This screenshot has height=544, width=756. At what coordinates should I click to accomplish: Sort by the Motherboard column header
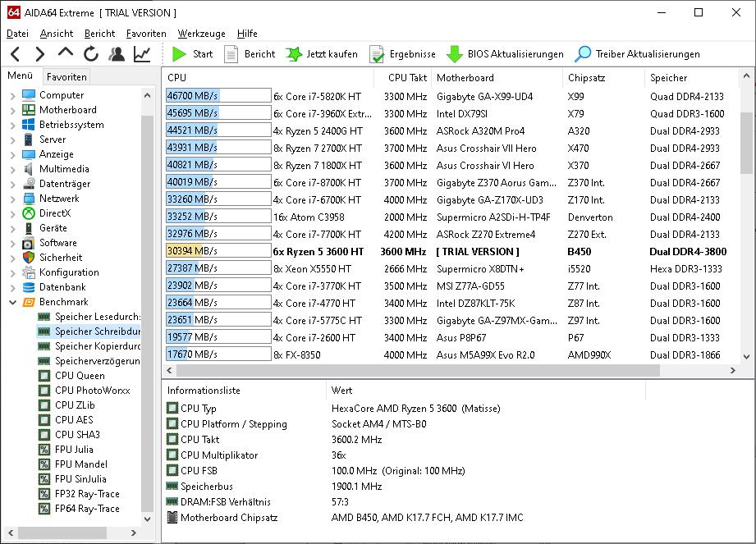[497, 78]
